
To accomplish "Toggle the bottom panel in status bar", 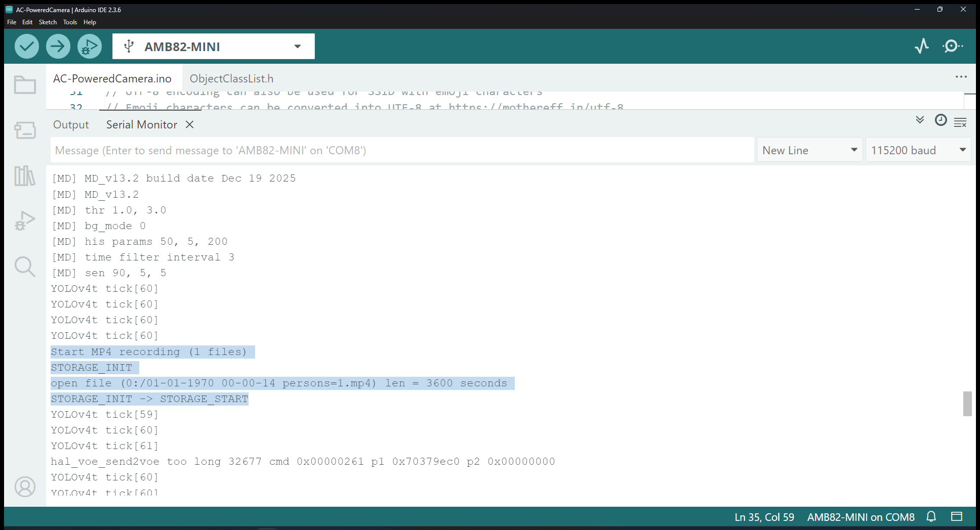I will 956,516.
